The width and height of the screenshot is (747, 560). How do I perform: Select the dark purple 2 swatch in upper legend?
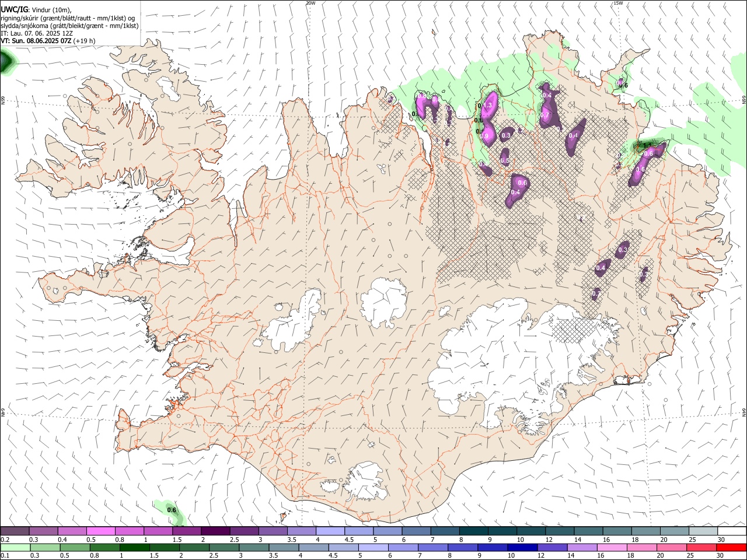215,531
